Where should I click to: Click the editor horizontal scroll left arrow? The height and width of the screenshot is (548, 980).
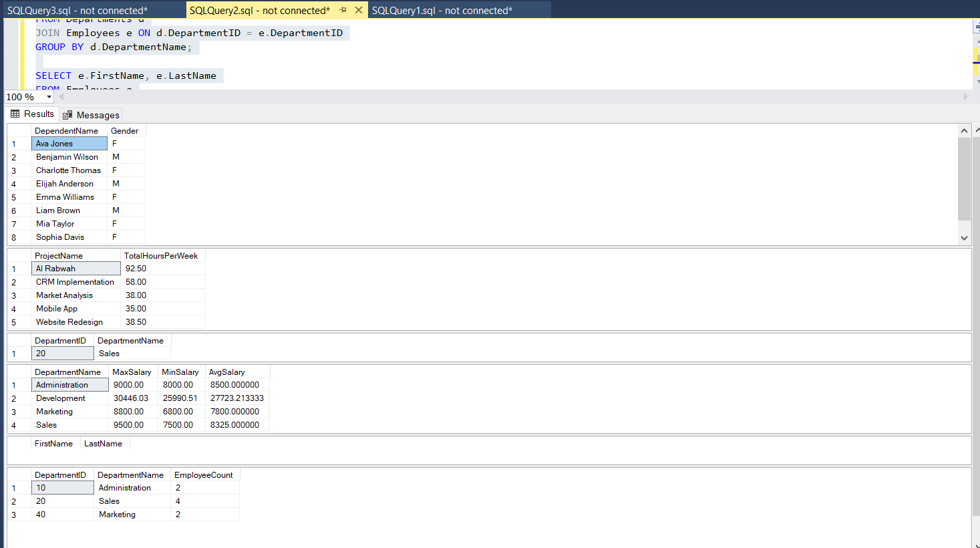coord(61,97)
